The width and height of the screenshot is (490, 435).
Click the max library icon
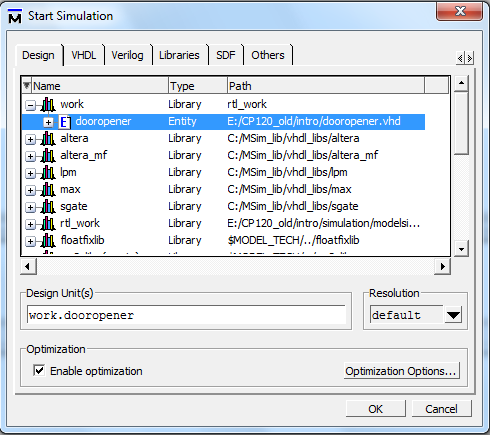(x=48, y=190)
